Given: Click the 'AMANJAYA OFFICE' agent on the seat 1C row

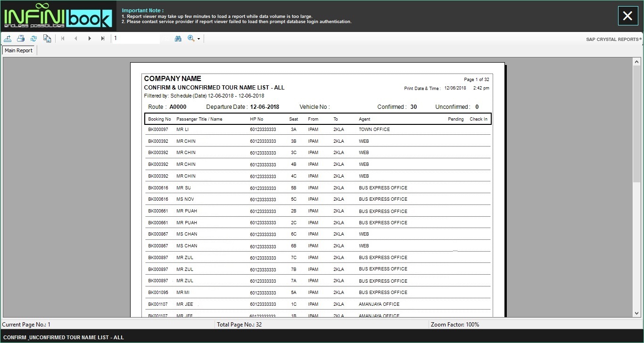Looking at the screenshot, I should click(x=379, y=304).
